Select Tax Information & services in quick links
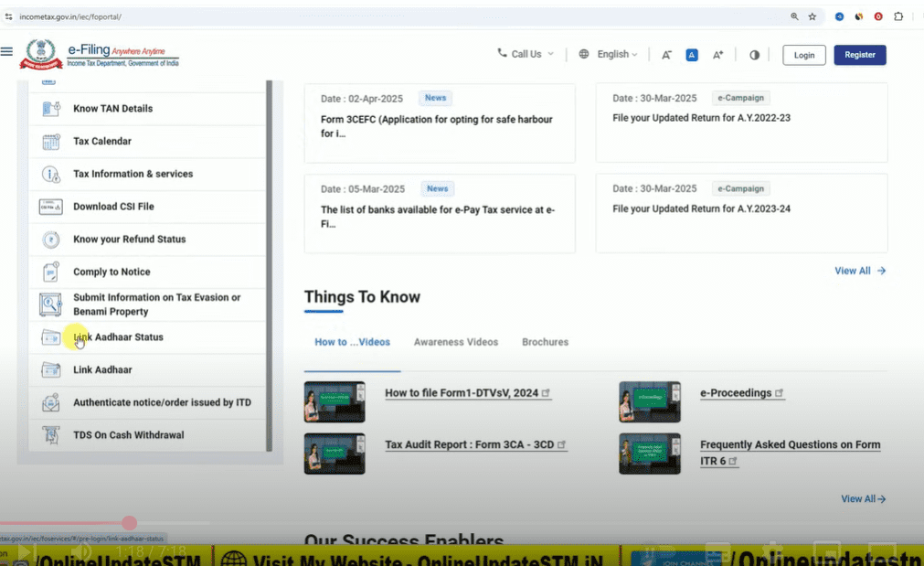 point(147,174)
